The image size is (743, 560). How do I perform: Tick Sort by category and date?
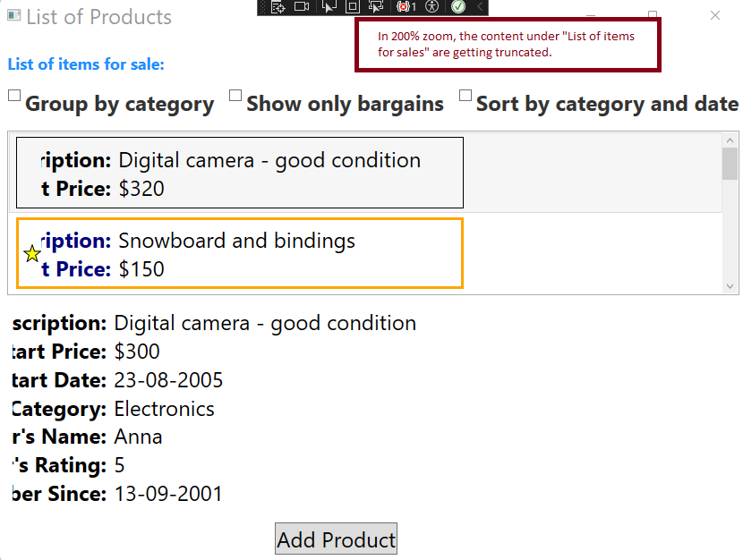[465, 95]
